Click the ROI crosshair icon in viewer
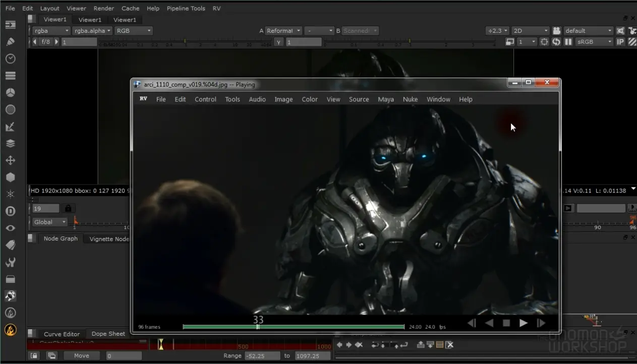The width and height of the screenshot is (637, 364). coord(544,42)
